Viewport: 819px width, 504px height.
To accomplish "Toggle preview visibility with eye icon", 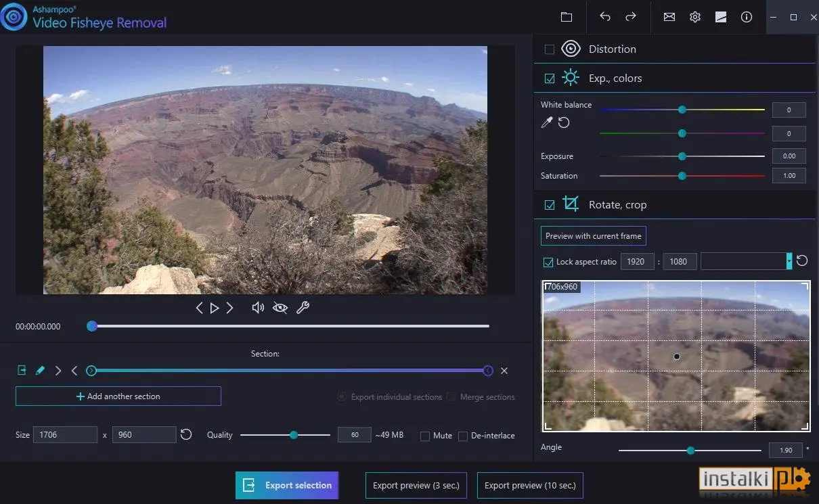I will [280, 308].
